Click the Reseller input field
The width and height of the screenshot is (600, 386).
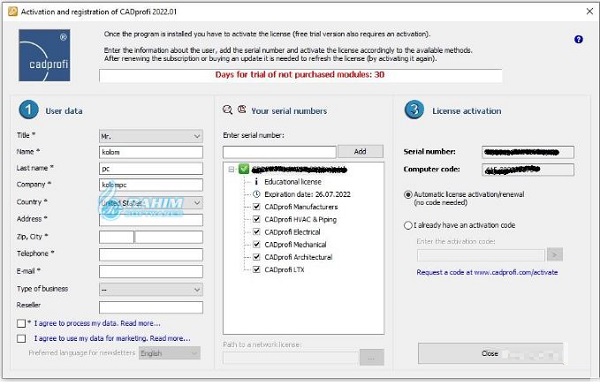pyautogui.click(x=151, y=307)
